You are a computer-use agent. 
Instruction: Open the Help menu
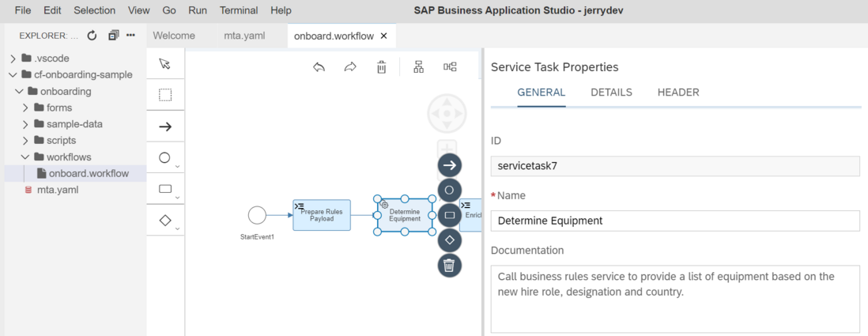tap(281, 10)
